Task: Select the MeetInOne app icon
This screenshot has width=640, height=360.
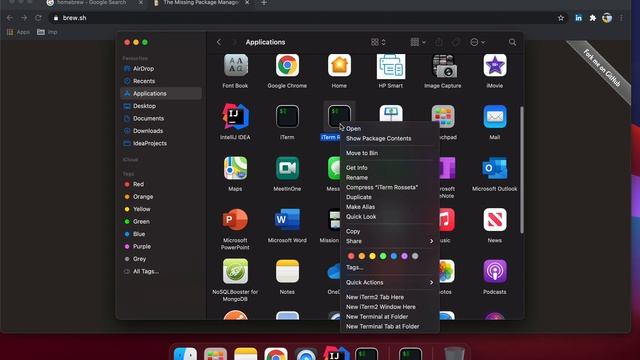Action: (287, 169)
